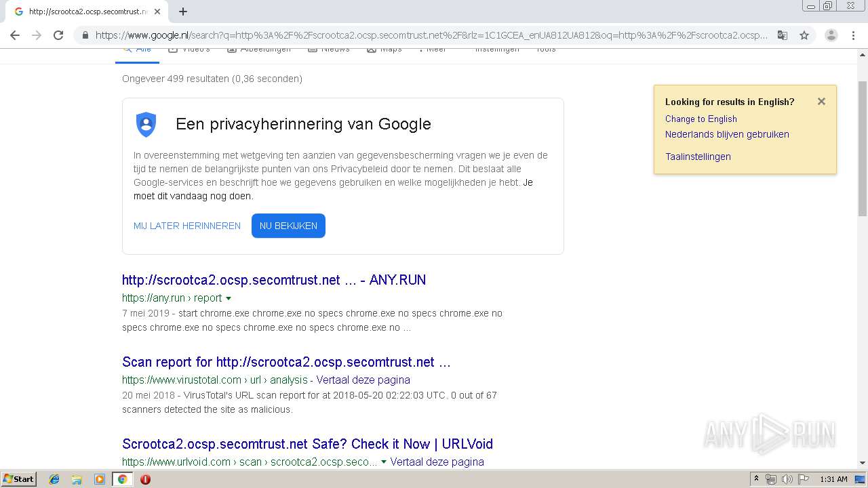Select the Chrome taskbar button
868x488 pixels.
122,479
